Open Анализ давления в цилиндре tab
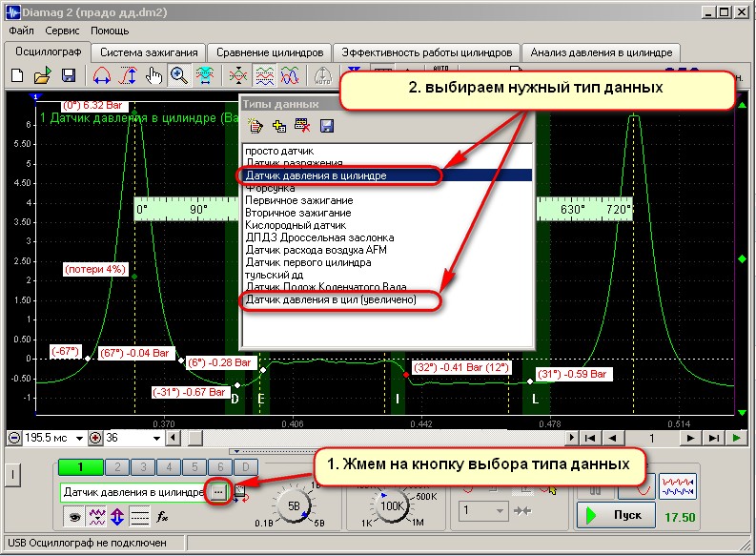 [x=602, y=52]
